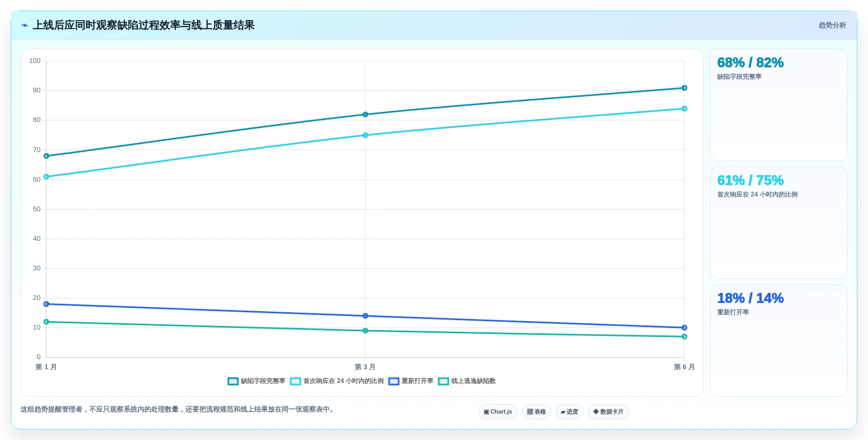This screenshot has height=440, width=868.
Task: Click the 61% / 75% stat value
Action: coord(750,181)
